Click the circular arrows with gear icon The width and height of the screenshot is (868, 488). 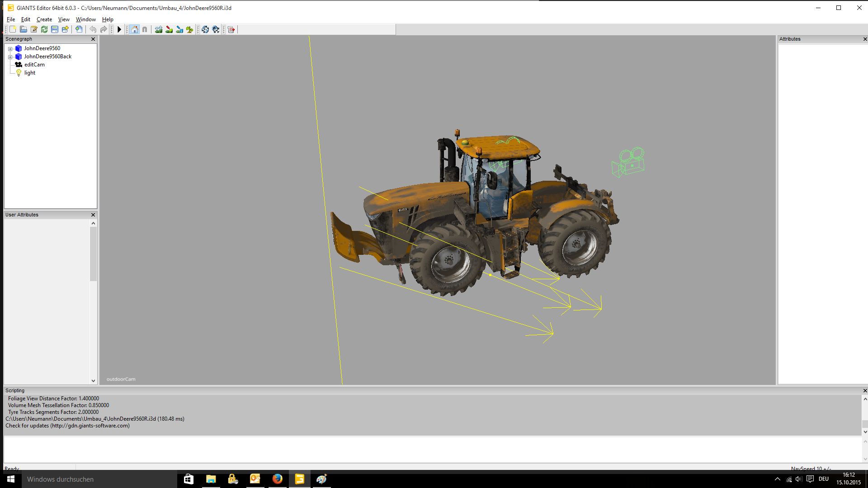[216, 29]
